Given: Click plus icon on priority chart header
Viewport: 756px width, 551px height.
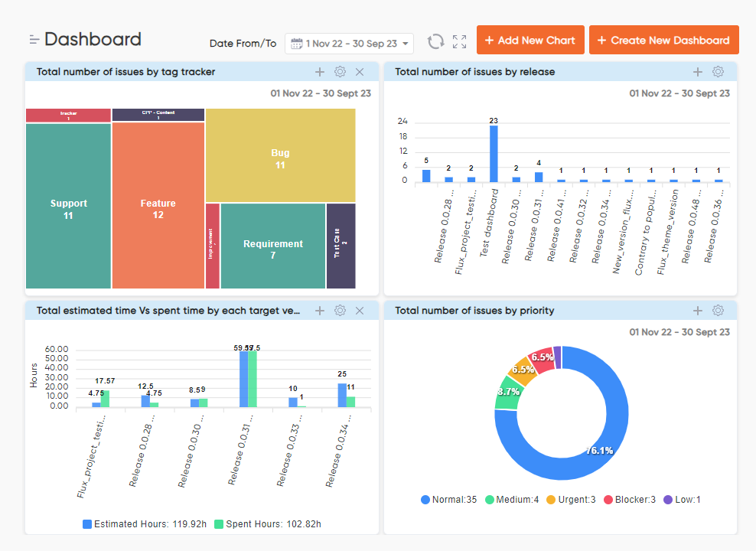Looking at the screenshot, I should pyautogui.click(x=697, y=311).
